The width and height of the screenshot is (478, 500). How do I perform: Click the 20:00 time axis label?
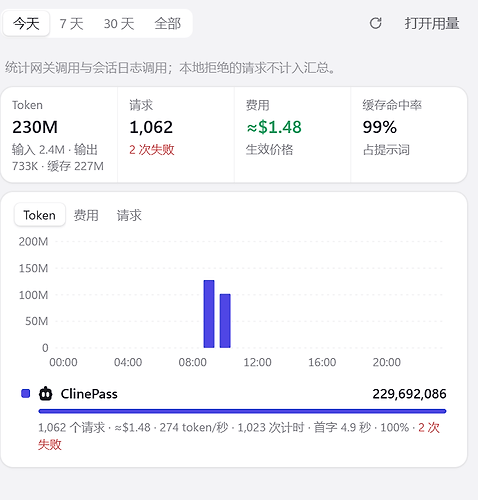387,362
